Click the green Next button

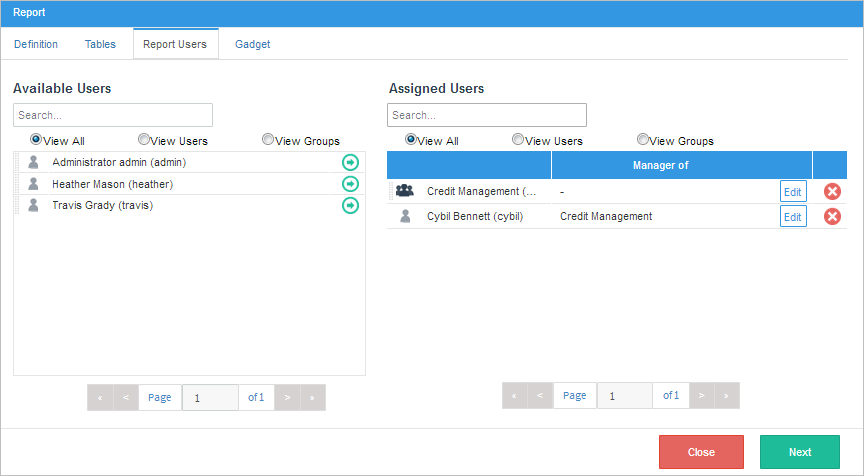[799, 452]
